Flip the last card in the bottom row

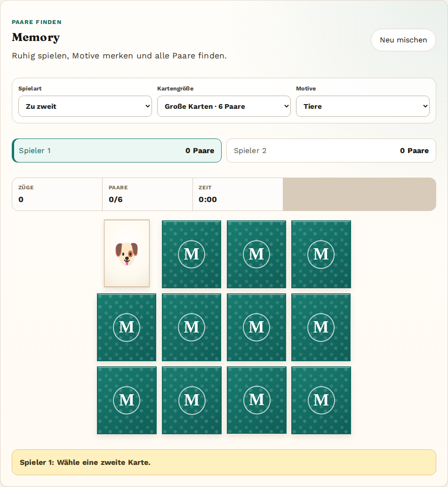tap(321, 400)
